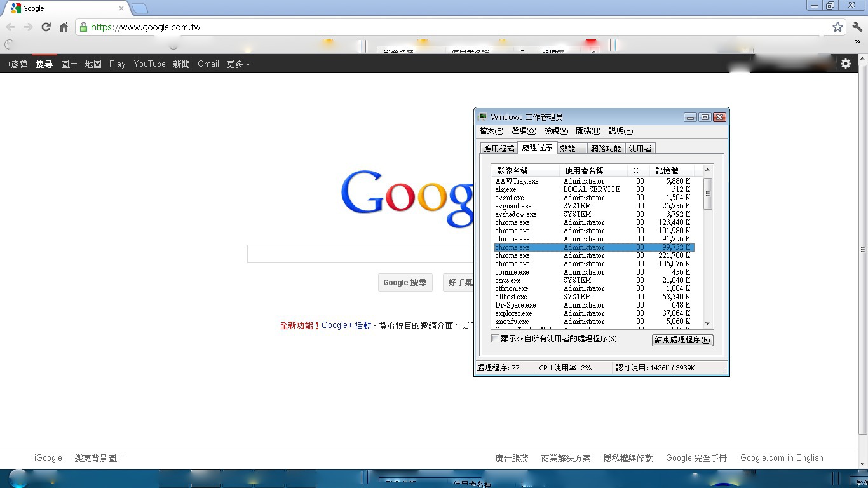Open Play in Google top bar
Viewport: 868px width, 488px height.
coord(118,64)
